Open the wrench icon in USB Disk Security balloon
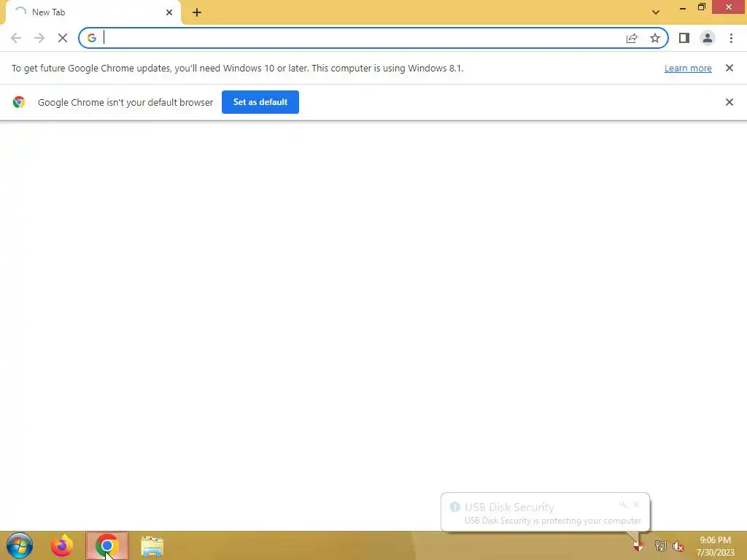 tap(623, 505)
